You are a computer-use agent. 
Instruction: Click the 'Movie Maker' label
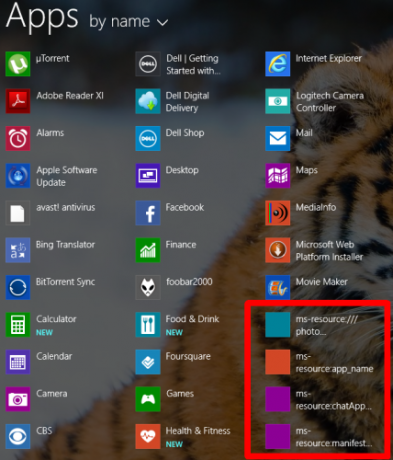click(x=321, y=282)
